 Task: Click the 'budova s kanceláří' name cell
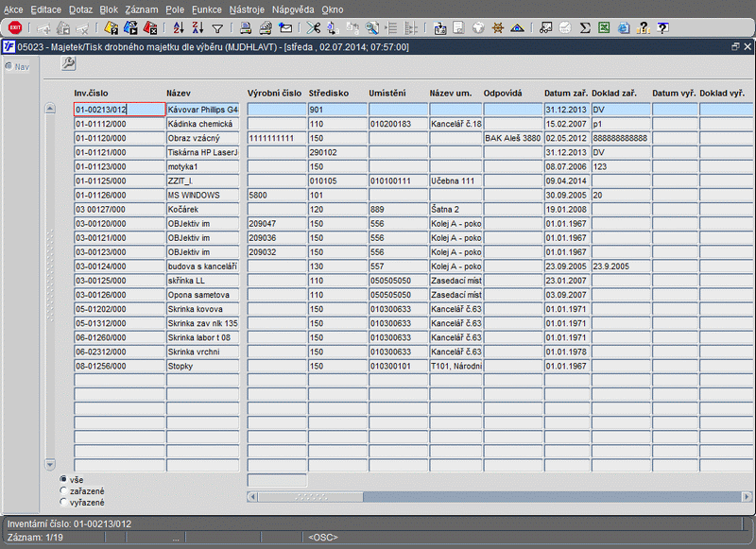coord(202,266)
